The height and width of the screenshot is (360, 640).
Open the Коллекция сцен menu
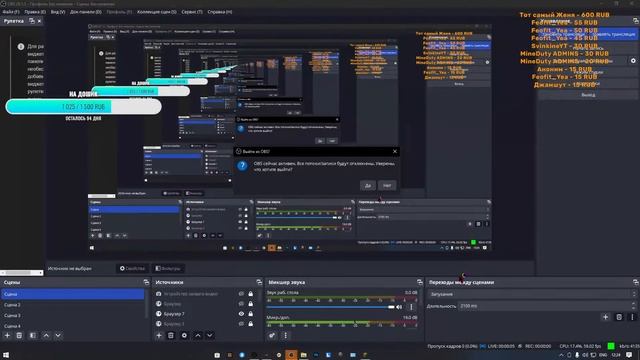point(157,12)
